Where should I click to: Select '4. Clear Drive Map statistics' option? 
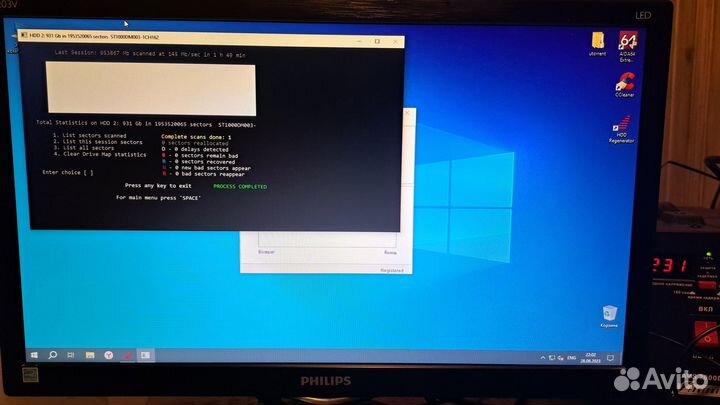click(100, 154)
